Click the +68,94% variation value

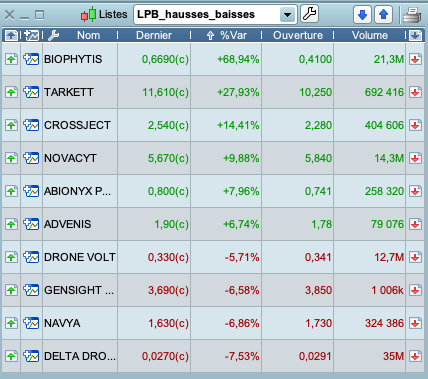(x=238, y=59)
